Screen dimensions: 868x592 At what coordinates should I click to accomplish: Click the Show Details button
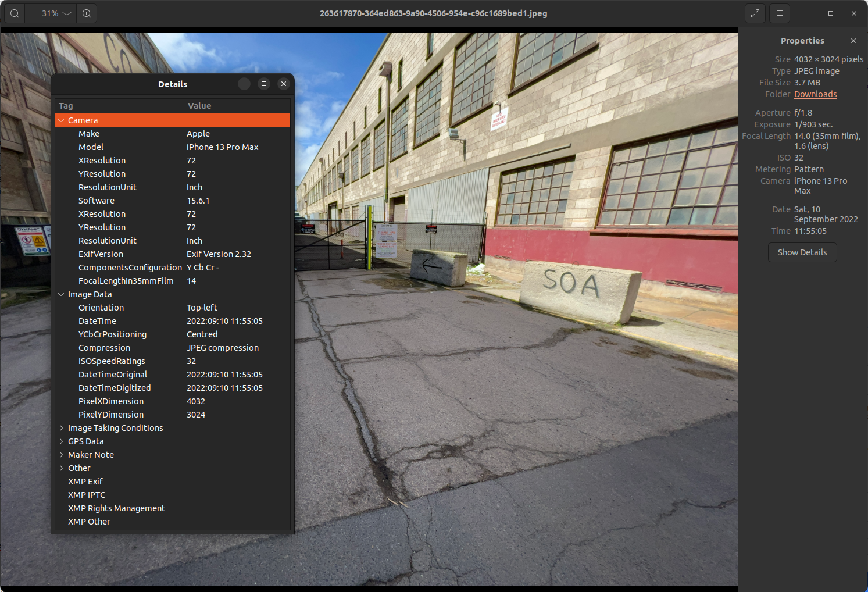(x=802, y=252)
